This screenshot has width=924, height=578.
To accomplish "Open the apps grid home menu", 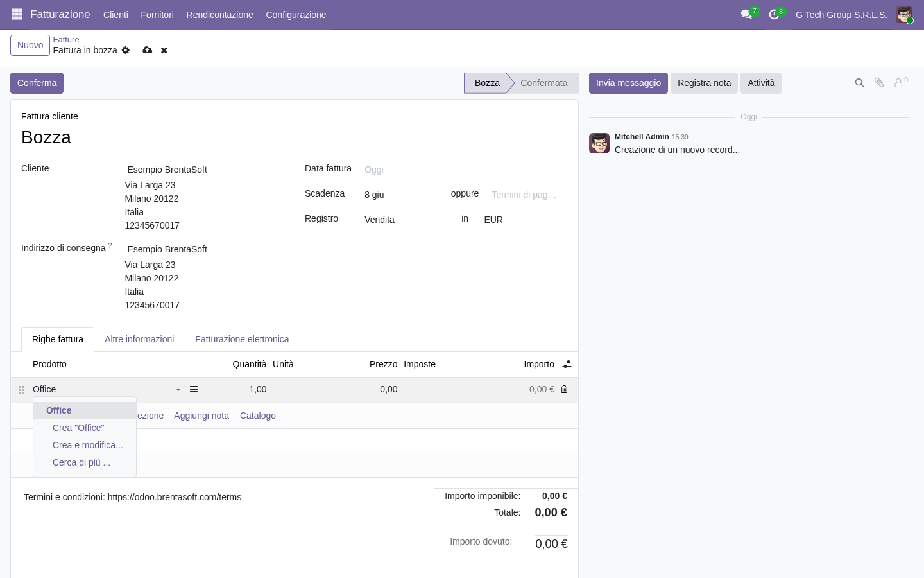I will (x=17, y=14).
